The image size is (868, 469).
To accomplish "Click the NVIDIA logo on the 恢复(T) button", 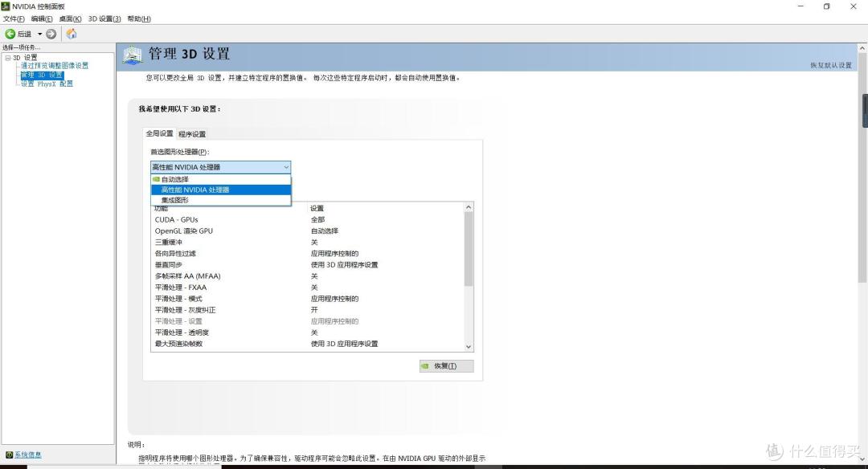I will point(425,366).
